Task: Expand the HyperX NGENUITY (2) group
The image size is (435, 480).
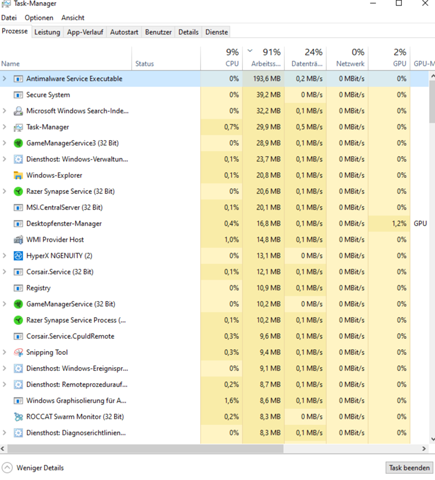Action: click(x=4, y=256)
